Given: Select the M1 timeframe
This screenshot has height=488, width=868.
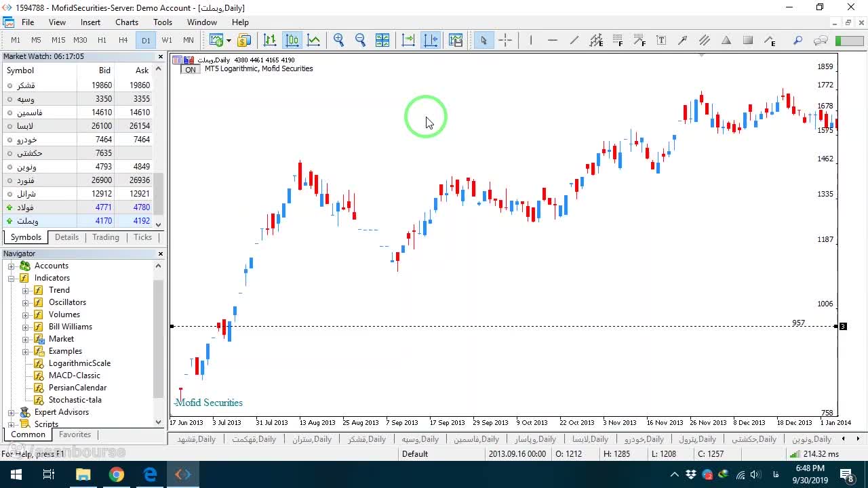Looking at the screenshot, I should click(x=16, y=40).
